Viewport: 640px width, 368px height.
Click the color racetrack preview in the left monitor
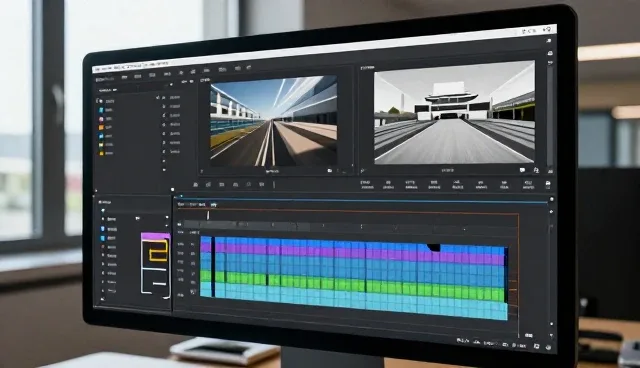coord(273,121)
